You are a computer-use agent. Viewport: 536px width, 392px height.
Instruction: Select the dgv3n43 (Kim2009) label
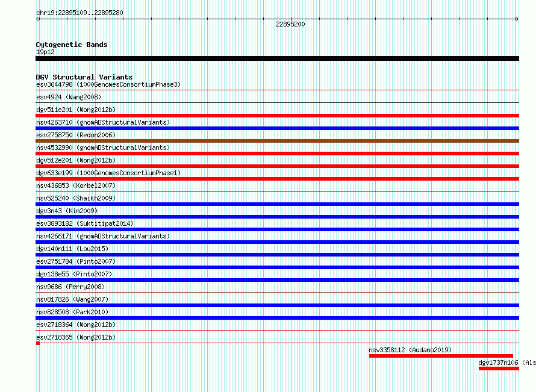tap(67, 211)
